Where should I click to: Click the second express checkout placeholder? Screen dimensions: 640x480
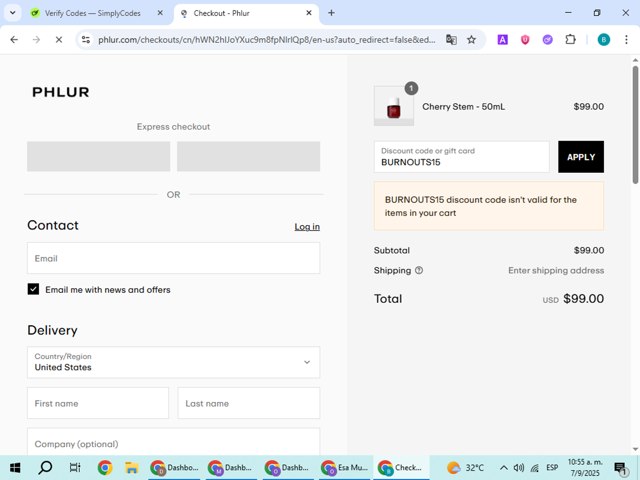(249, 156)
